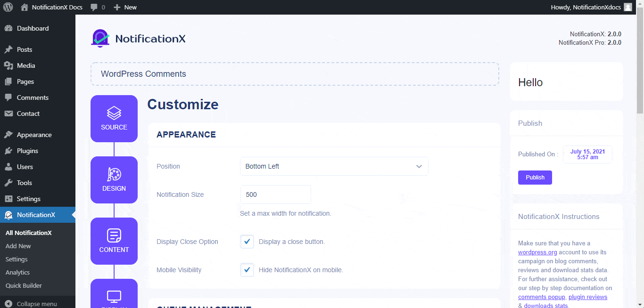The height and width of the screenshot is (308, 644).
Task: Click the NotificationX bell icon in sidebar
Action: 8,215
